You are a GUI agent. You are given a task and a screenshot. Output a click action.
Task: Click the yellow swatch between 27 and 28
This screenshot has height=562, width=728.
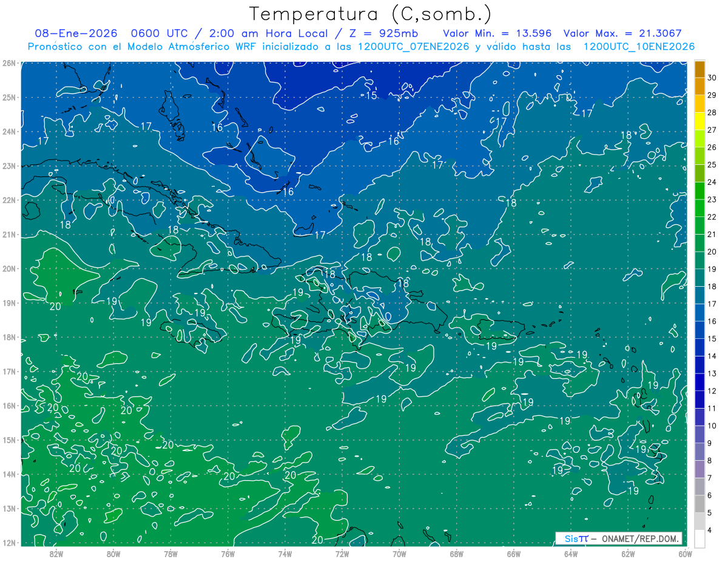click(x=699, y=121)
